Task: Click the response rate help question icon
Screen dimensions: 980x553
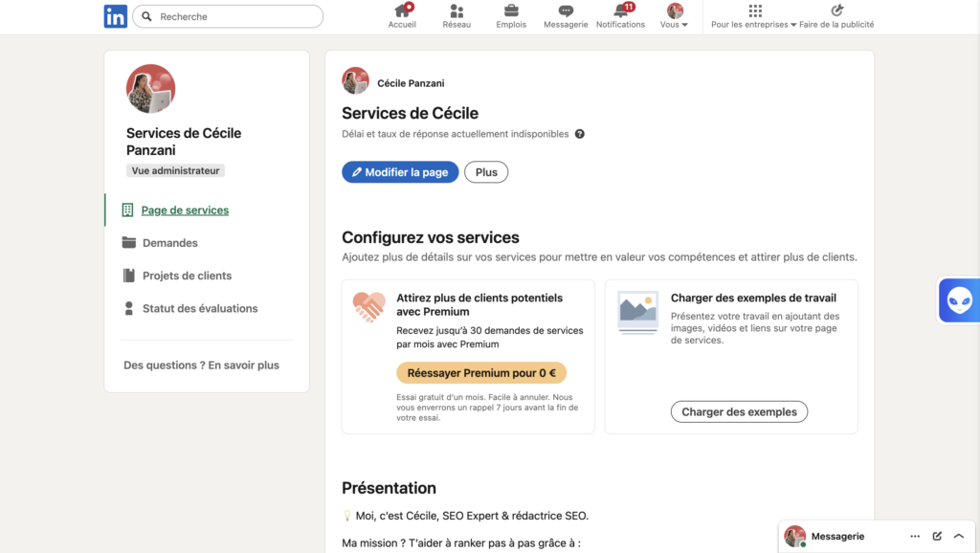Action: [x=580, y=134]
